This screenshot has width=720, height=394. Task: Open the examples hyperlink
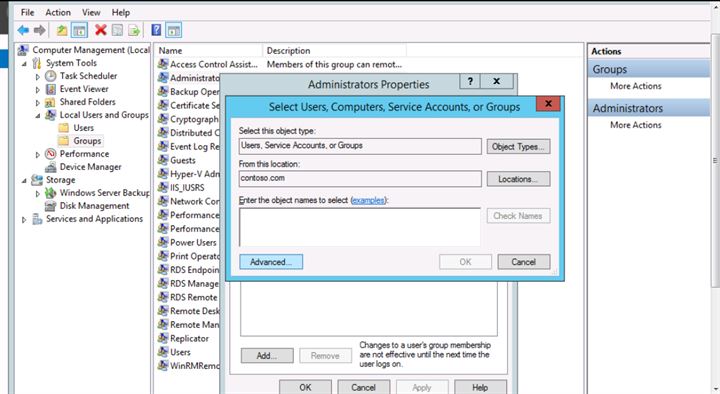pos(368,200)
